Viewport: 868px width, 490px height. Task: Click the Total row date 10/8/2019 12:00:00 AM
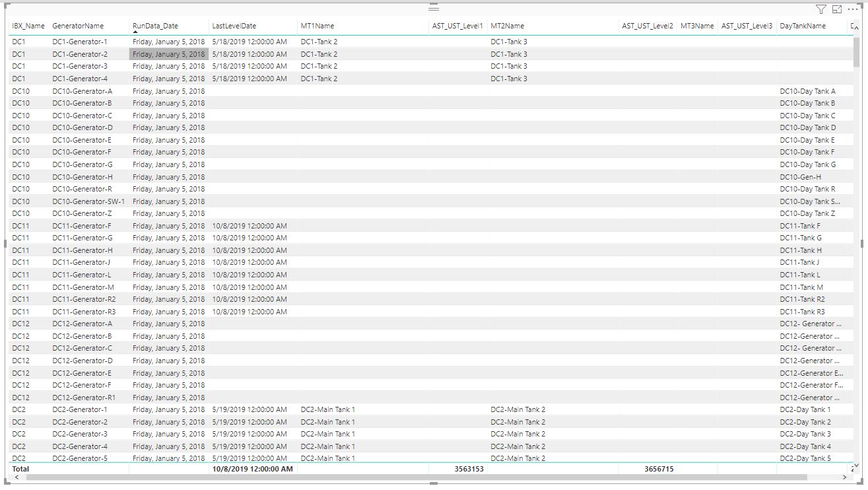point(252,469)
